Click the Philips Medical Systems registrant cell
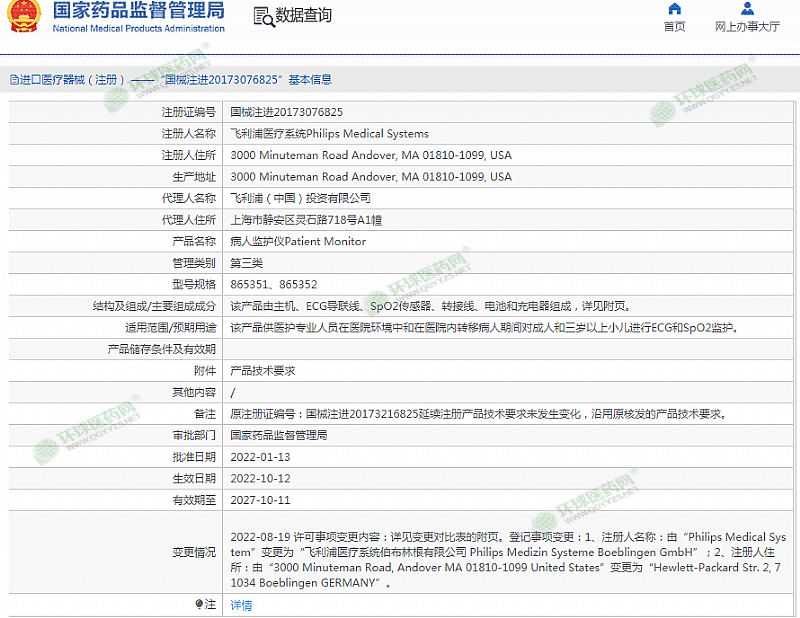The width and height of the screenshot is (800, 618). click(x=329, y=133)
